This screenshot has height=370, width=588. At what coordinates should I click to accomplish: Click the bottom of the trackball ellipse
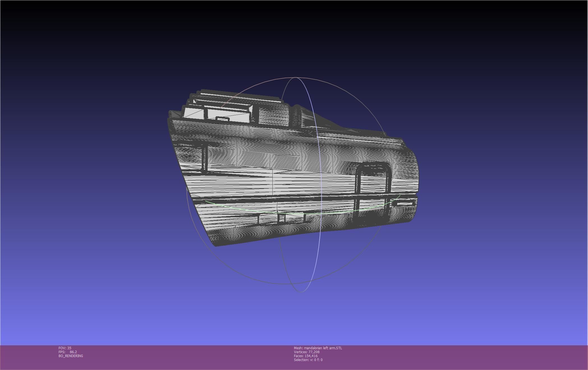tap(301, 292)
